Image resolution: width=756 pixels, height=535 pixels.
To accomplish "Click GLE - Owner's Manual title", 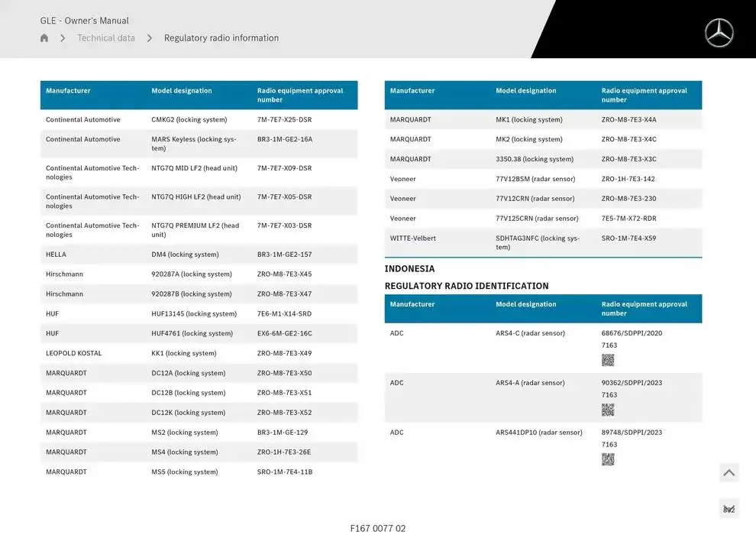I will 85,21.
